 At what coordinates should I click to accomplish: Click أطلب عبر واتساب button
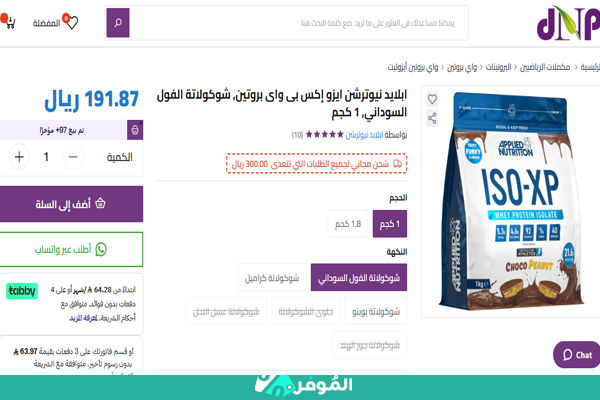tap(71, 249)
